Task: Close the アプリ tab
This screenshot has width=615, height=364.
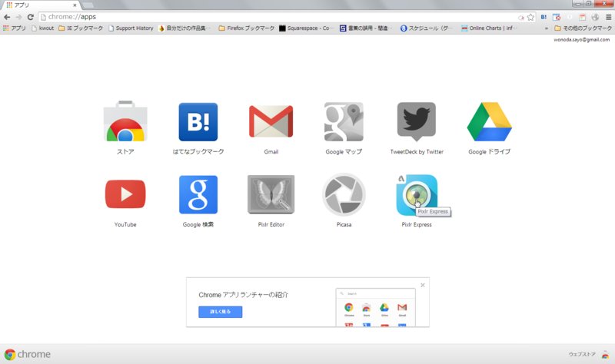Action: (x=75, y=5)
